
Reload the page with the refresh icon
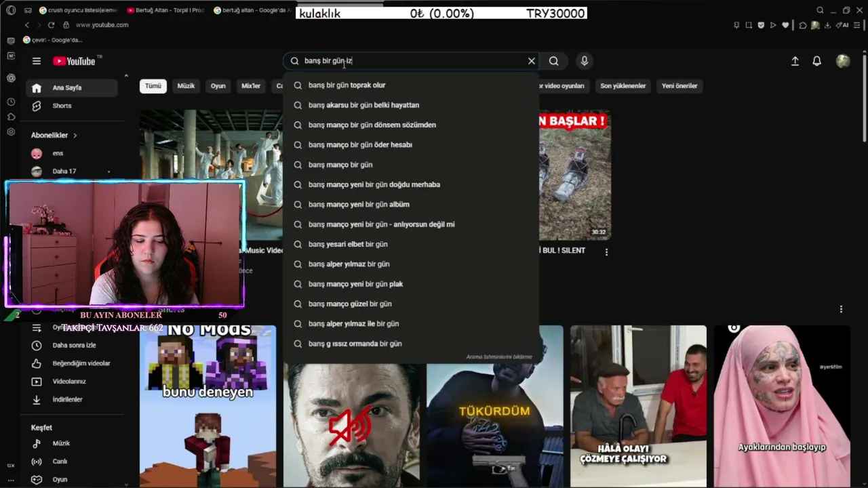pyautogui.click(x=52, y=25)
